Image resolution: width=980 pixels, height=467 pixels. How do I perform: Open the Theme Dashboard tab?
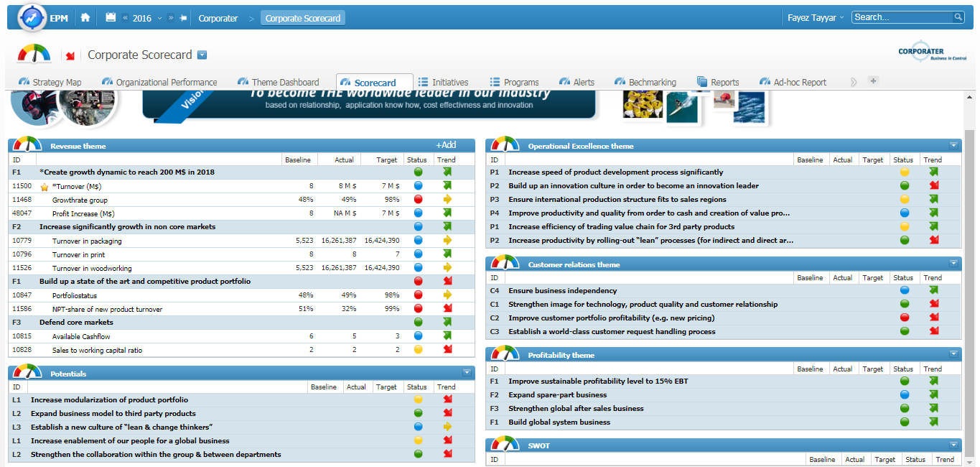pos(279,83)
